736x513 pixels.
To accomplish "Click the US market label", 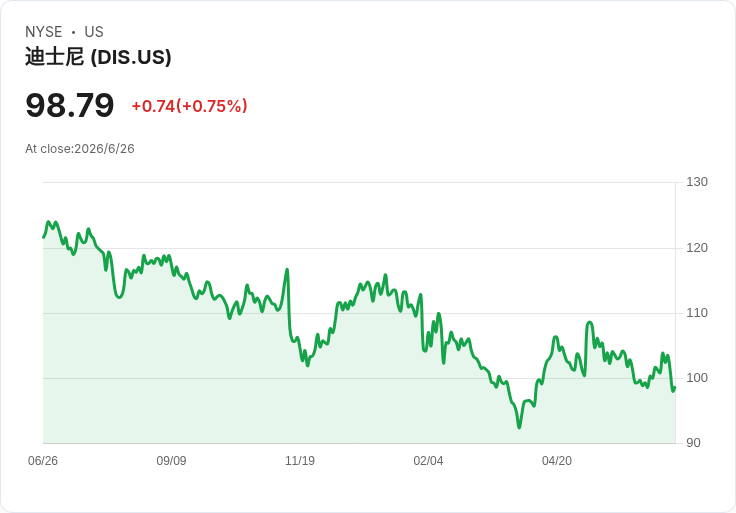I will coord(94,32).
